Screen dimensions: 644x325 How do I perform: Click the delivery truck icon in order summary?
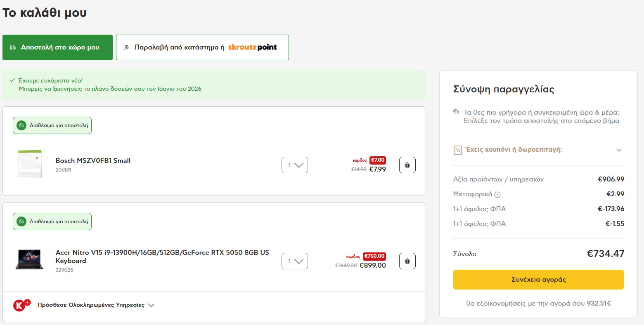click(x=456, y=112)
